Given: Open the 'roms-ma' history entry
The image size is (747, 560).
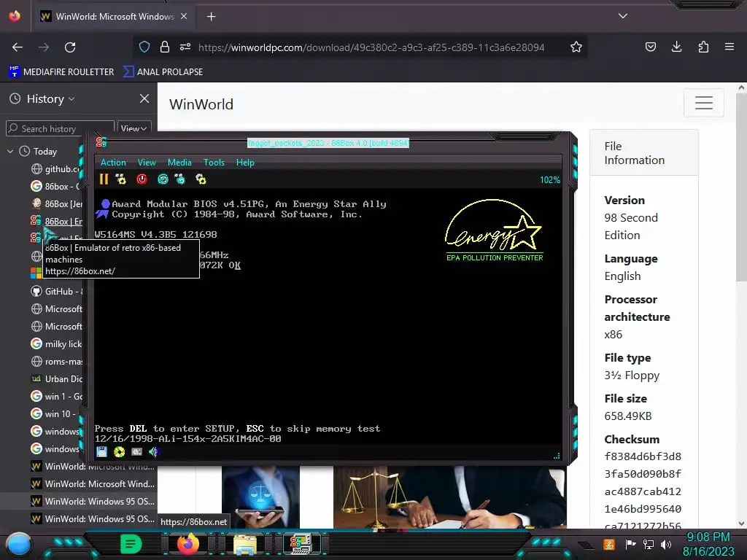Looking at the screenshot, I should coord(56,362).
